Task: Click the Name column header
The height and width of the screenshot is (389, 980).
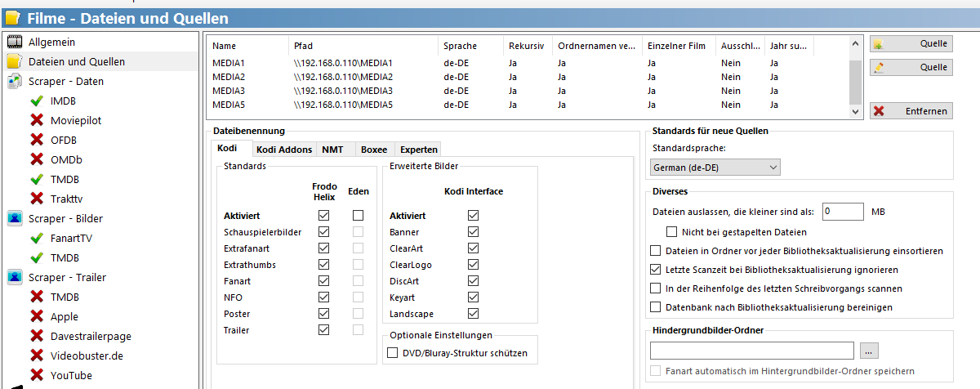Action: click(248, 46)
